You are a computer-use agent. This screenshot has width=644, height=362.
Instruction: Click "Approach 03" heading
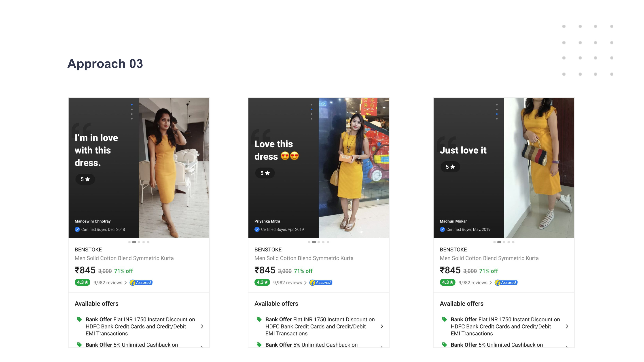click(105, 63)
